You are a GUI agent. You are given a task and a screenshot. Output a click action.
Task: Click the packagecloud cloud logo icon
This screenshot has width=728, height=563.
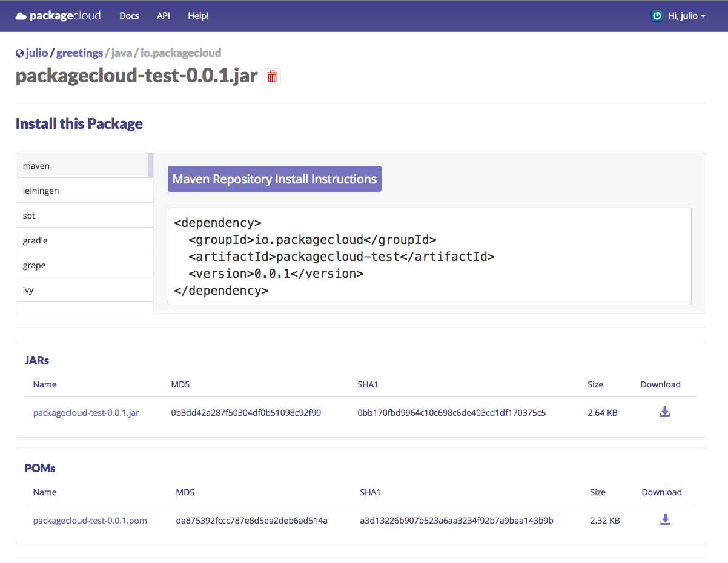coord(21,16)
